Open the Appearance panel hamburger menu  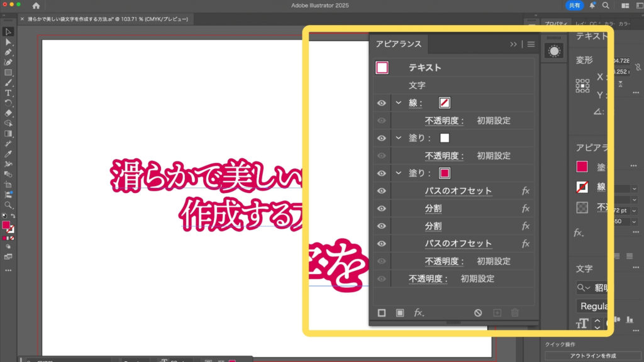(531, 45)
